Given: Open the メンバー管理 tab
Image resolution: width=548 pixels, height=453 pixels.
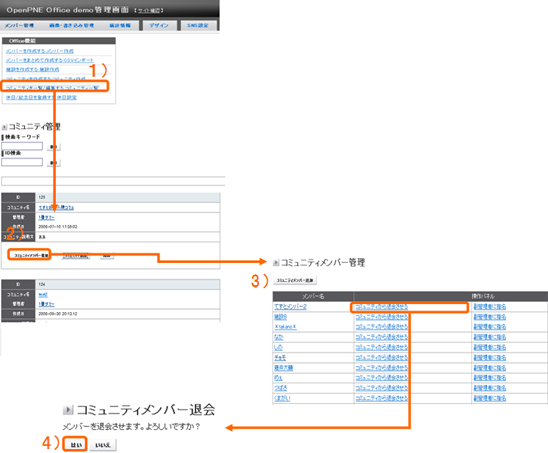Looking at the screenshot, I should (x=19, y=26).
